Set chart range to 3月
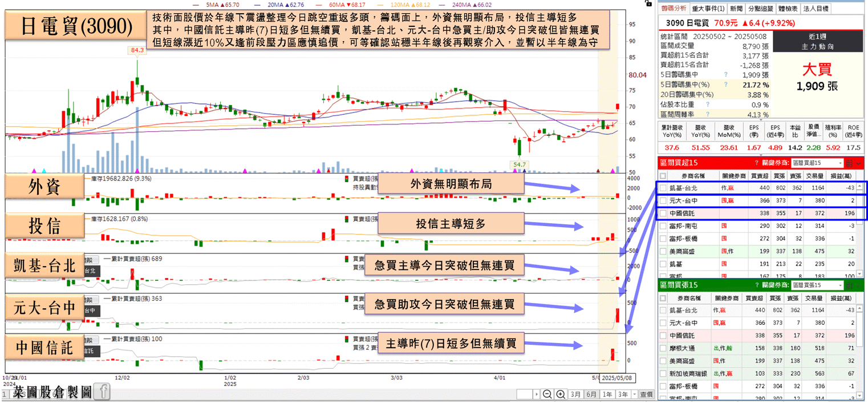The height and width of the screenshot is (411, 868). tap(575, 394)
